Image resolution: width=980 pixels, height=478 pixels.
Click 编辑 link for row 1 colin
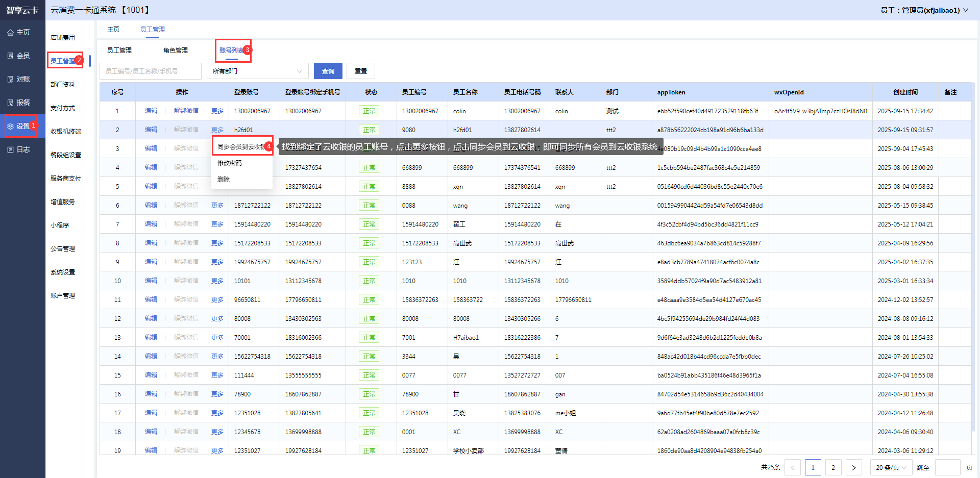click(x=151, y=111)
